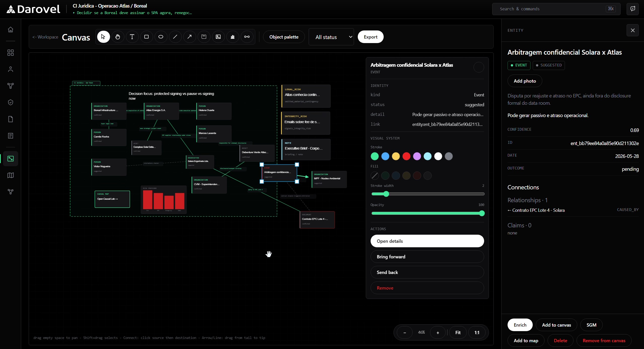Zoom out with the minus button
The height and width of the screenshot is (349, 644).
click(x=405, y=332)
